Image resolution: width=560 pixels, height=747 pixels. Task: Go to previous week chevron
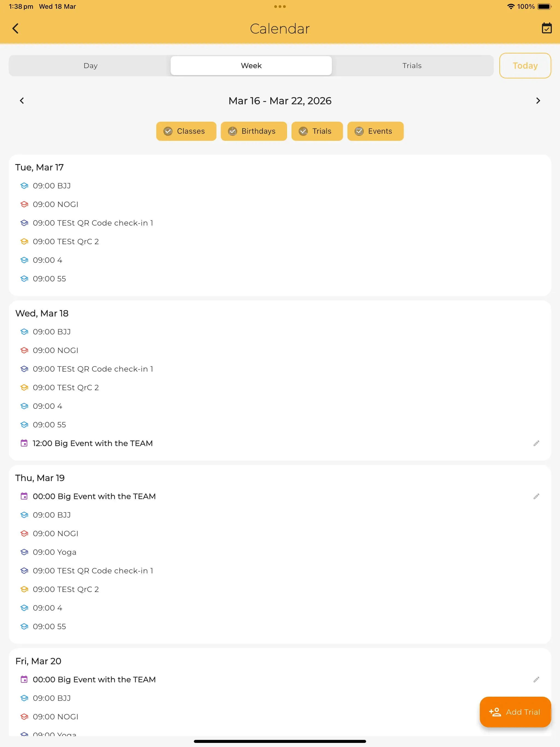pyautogui.click(x=22, y=101)
